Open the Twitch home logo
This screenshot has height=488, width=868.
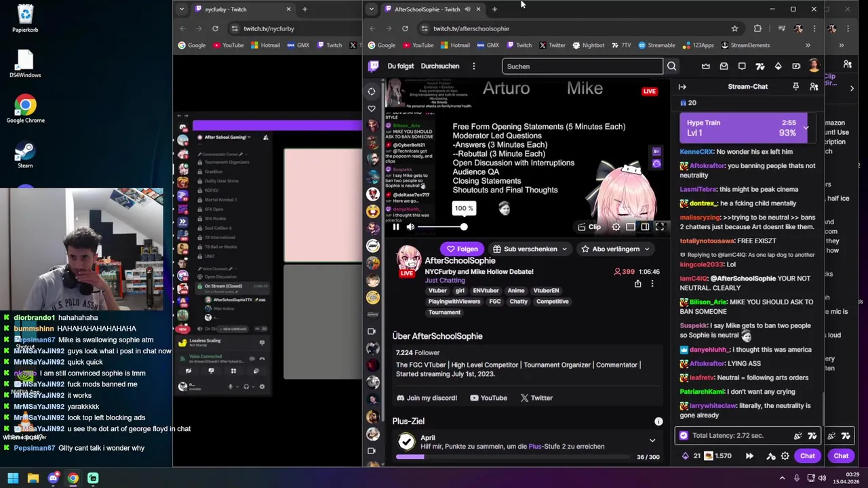(373, 66)
